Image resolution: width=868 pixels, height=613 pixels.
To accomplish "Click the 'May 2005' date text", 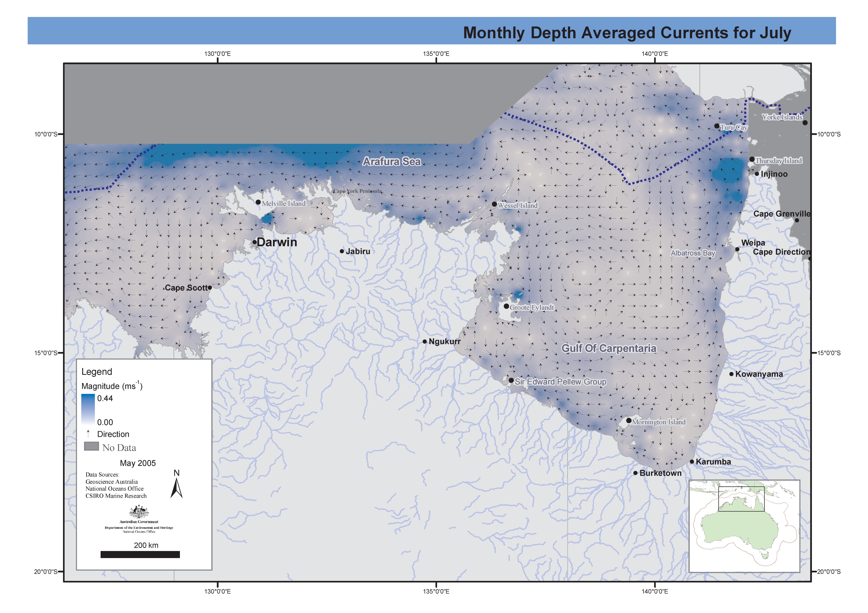I will coord(138,463).
